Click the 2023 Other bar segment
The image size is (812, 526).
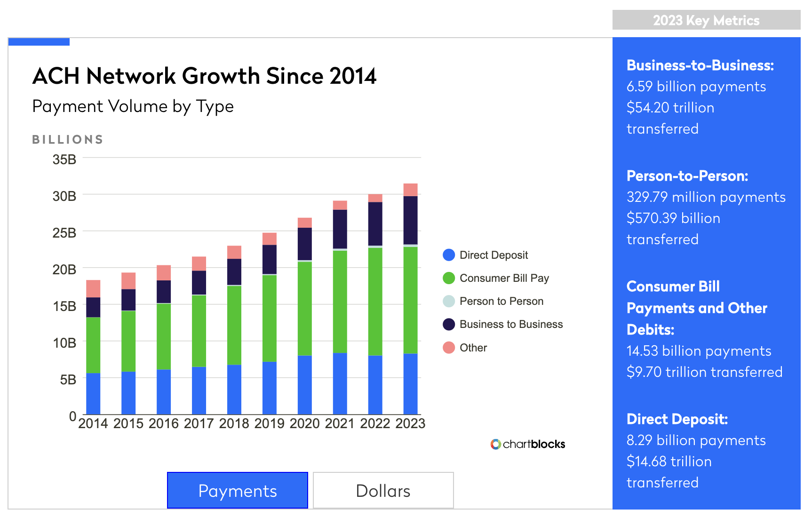pyautogui.click(x=410, y=190)
